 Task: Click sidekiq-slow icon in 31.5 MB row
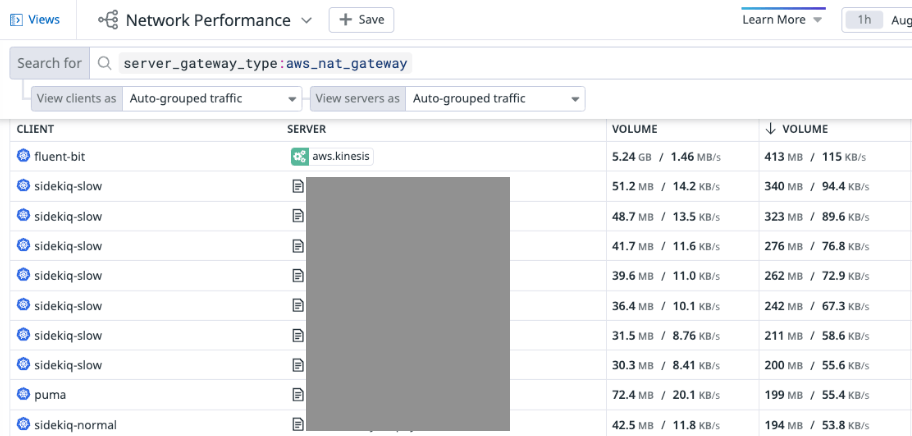tap(23, 335)
